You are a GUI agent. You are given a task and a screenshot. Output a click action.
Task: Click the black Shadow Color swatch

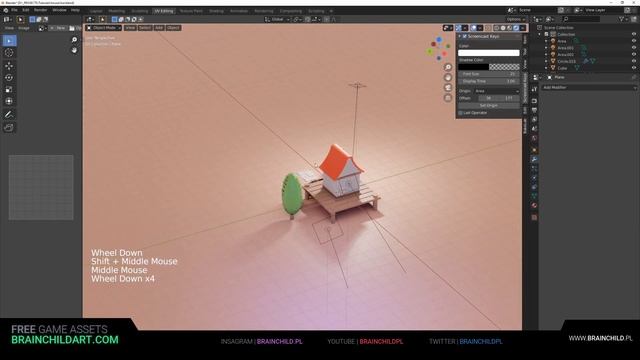[473, 67]
